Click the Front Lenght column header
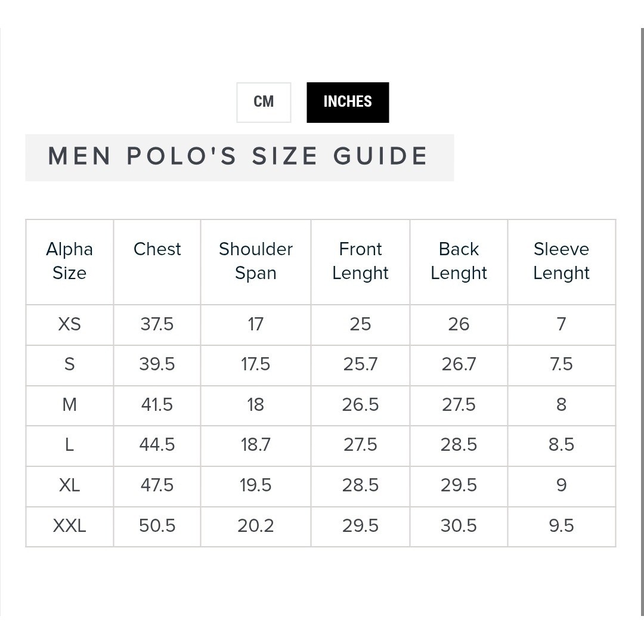This screenshot has width=644, height=644. [x=360, y=261]
